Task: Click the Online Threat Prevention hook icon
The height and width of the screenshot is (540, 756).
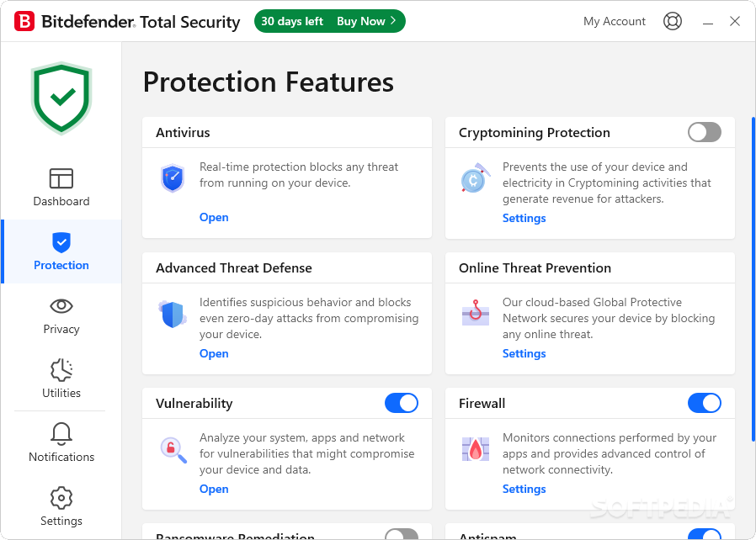Action: pos(475,312)
